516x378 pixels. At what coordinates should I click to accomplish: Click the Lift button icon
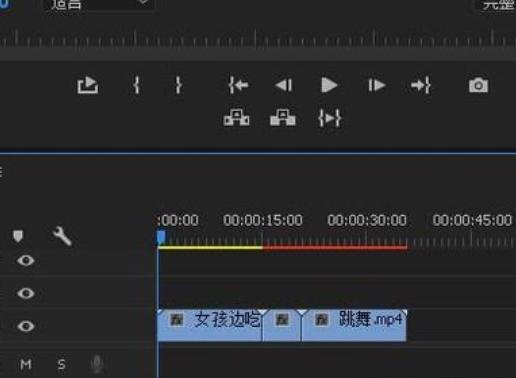(x=236, y=117)
